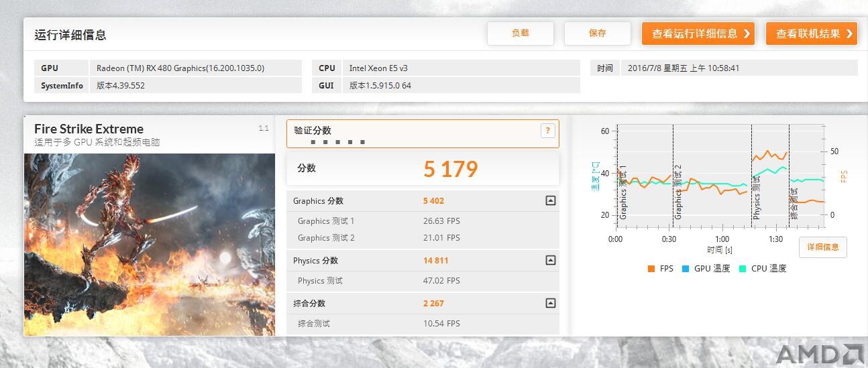The image size is (868, 368).
Task: Click the Fire Strike Extreme artwork thumbnail
Action: tap(150, 245)
